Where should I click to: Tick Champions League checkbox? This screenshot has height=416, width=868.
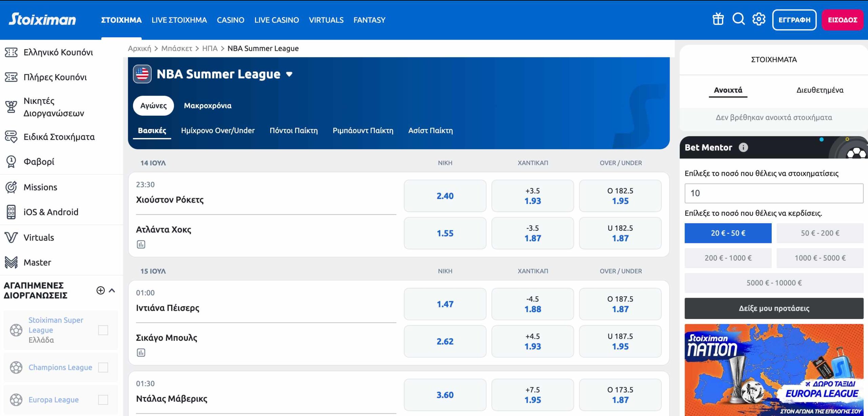103,367
